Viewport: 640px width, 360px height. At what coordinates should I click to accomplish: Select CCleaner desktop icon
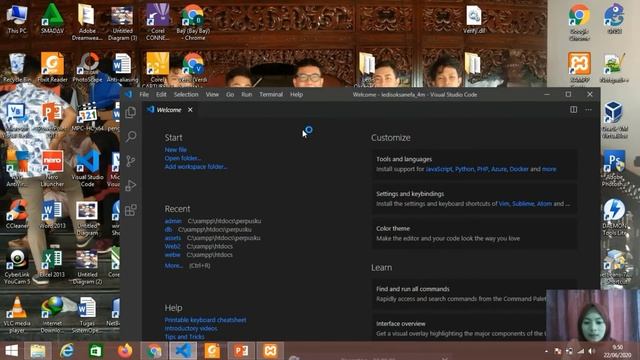coord(17,213)
